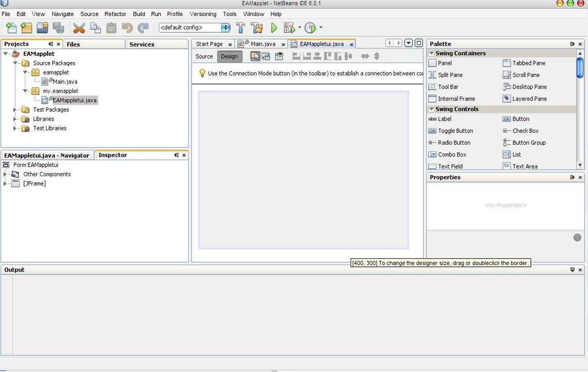Image resolution: width=588 pixels, height=372 pixels.
Task: Collapse the Source Packages node
Action: [15, 63]
